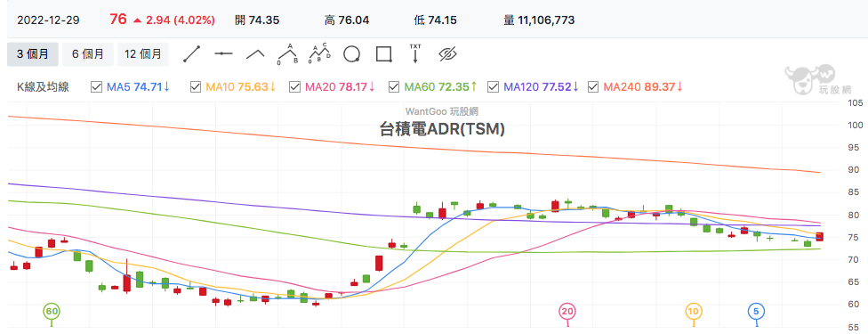Click the last red candlestick on the chart
This screenshot has height=334, width=868.
click(819, 237)
